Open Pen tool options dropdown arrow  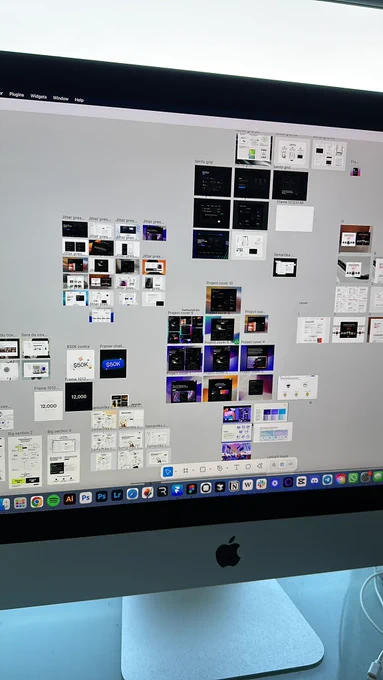227,468
